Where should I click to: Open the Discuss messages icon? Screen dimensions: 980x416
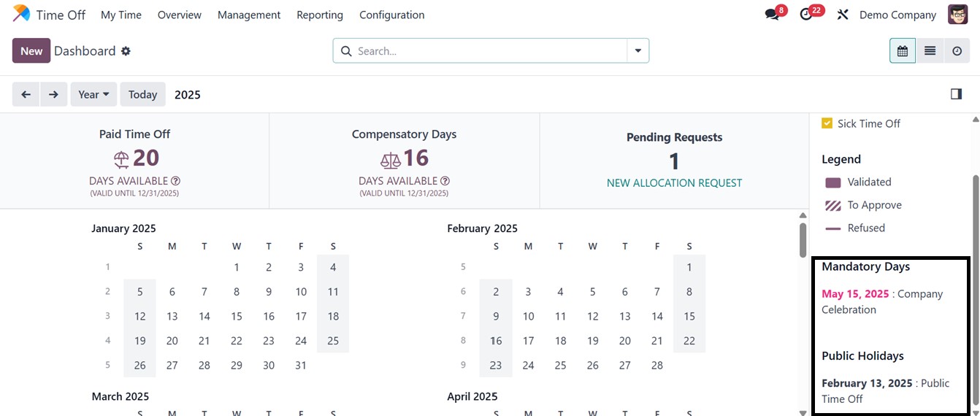click(x=771, y=15)
